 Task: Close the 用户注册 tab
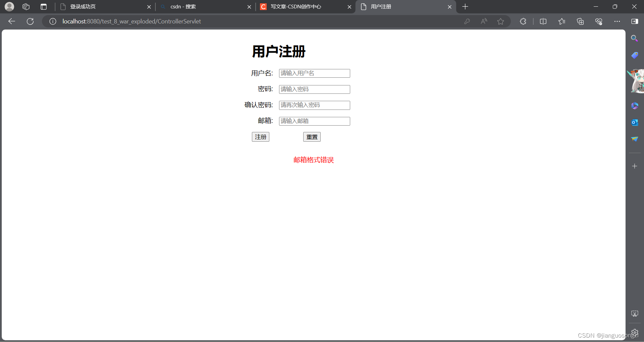(450, 7)
